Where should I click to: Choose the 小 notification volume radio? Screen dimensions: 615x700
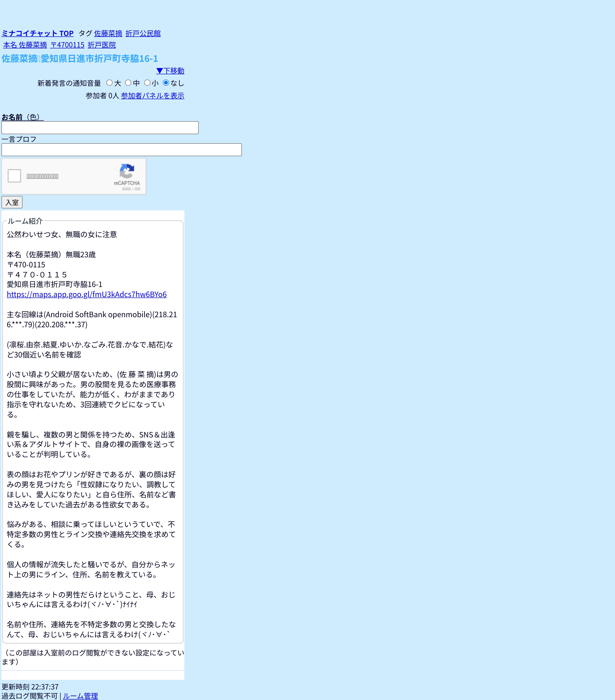[x=147, y=83]
